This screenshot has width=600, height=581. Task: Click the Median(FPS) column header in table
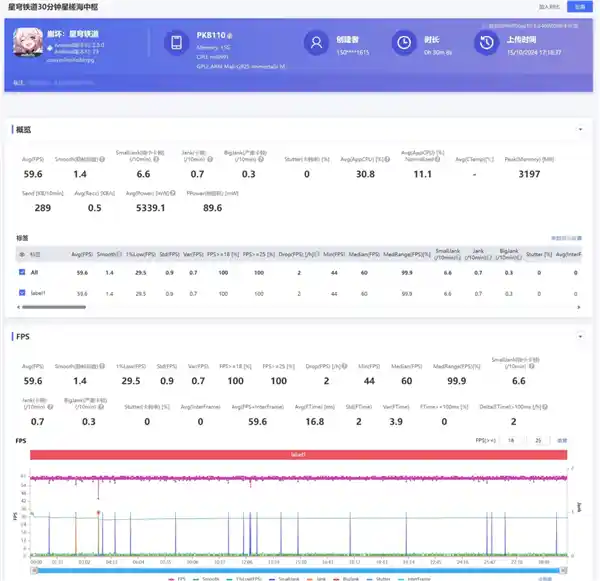[364, 254]
